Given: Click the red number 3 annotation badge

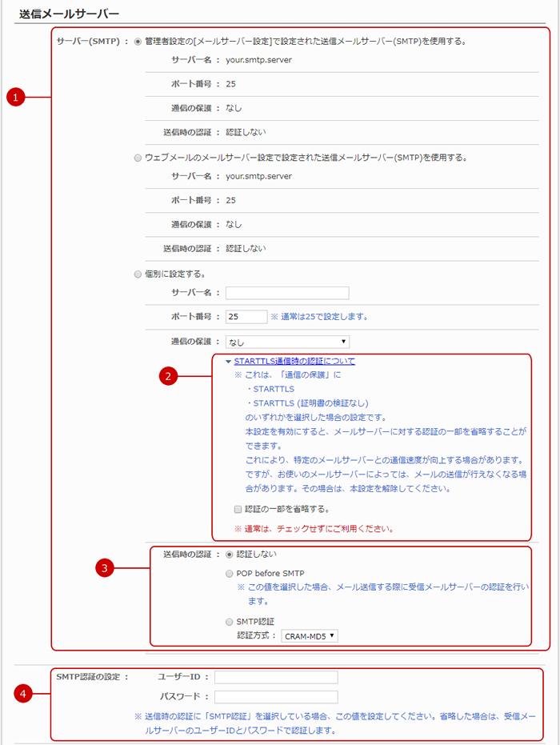Looking at the screenshot, I should (103, 569).
